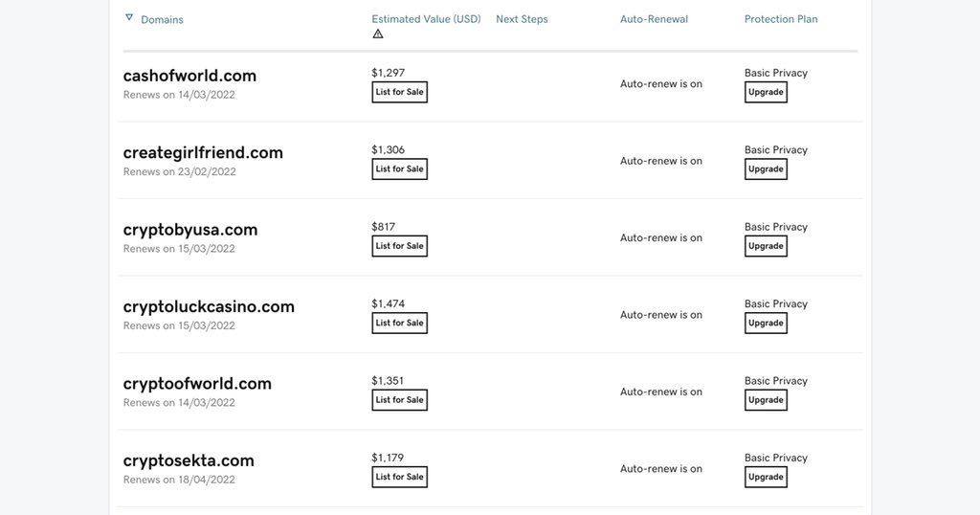Open the cryptoluckcasino.com domain

209,306
